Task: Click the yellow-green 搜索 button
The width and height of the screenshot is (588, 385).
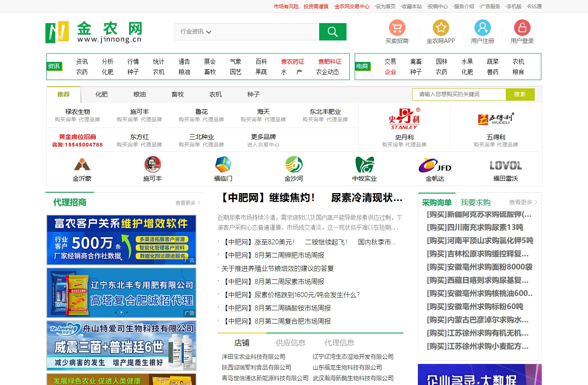Action: click(x=520, y=94)
